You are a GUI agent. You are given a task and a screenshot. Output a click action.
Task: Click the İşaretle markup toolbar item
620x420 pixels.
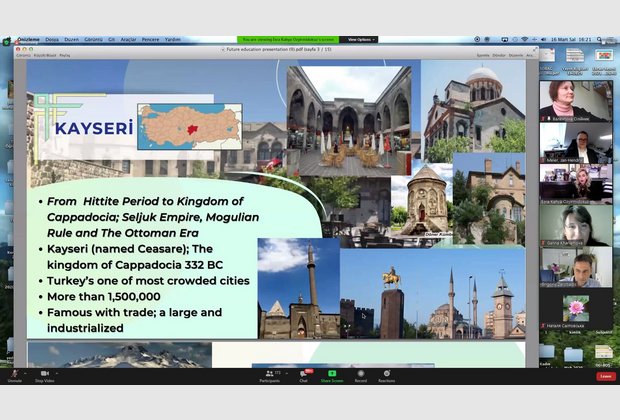pos(483,55)
